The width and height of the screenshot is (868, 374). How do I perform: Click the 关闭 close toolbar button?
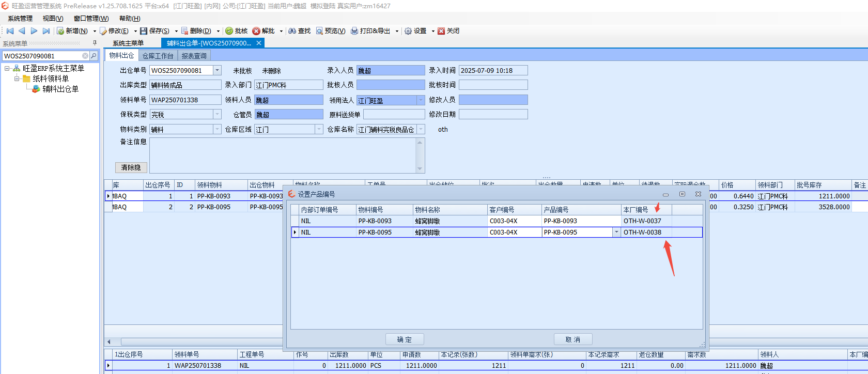(448, 31)
